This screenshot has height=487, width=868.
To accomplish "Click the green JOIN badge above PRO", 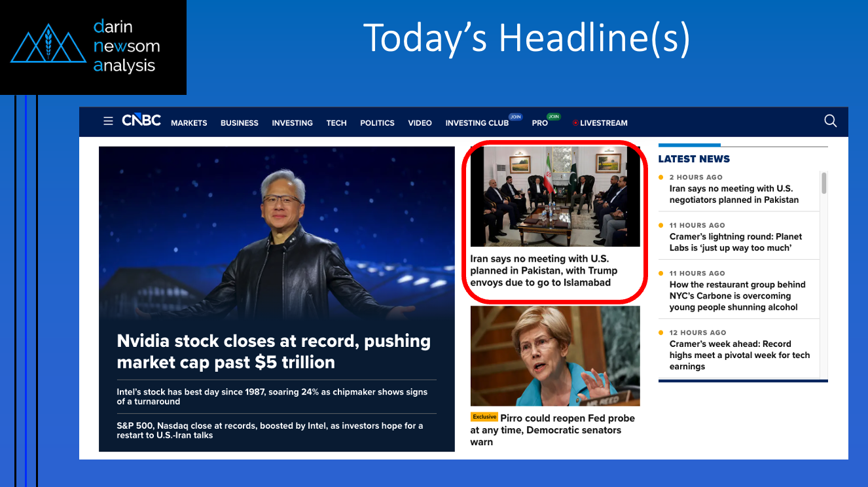I will pyautogui.click(x=554, y=117).
